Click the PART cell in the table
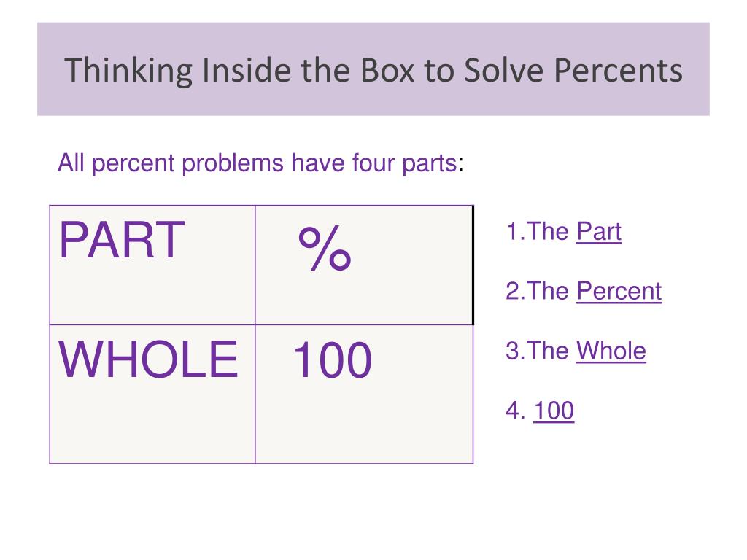The height and width of the screenshot is (560, 747). point(152,265)
